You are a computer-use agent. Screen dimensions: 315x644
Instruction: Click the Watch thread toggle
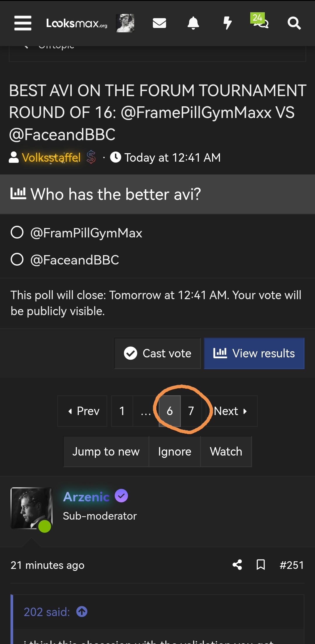coord(226,451)
